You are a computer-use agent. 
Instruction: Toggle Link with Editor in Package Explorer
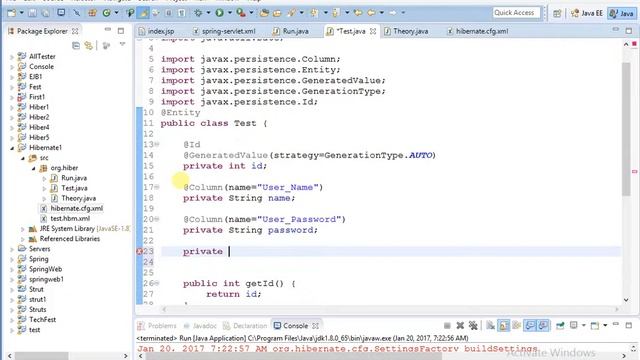[x=89, y=46]
